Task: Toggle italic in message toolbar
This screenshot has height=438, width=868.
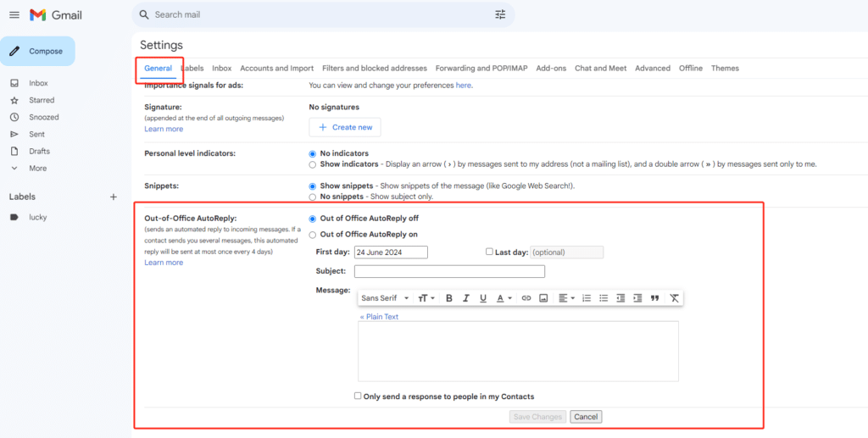Action: 466,298
